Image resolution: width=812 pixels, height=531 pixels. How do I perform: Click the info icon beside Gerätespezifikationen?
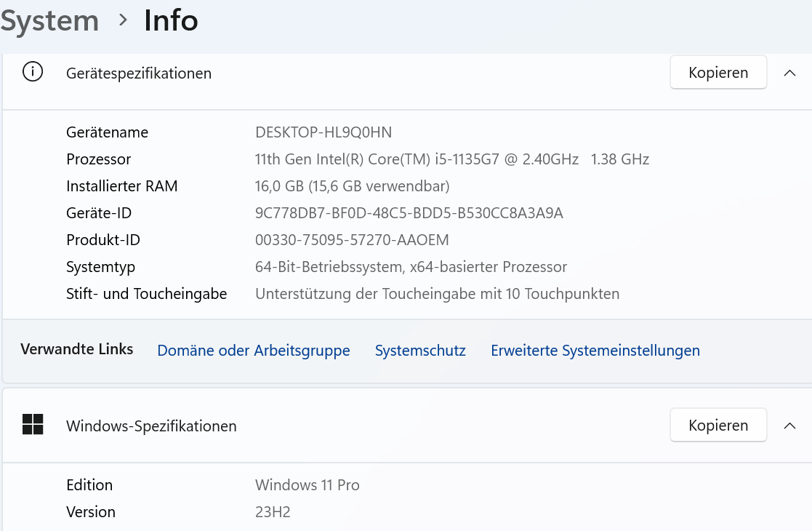coord(33,71)
